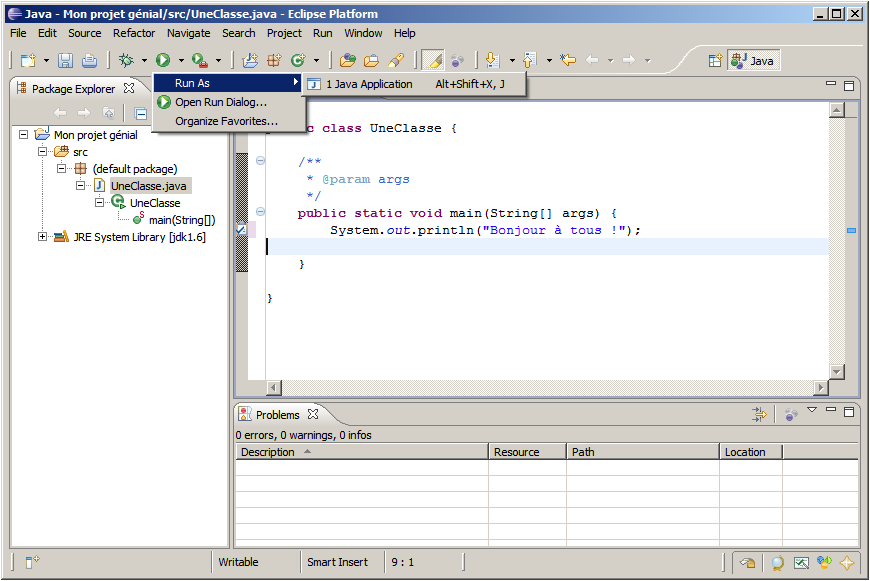Open the Refactor menu

134,33
